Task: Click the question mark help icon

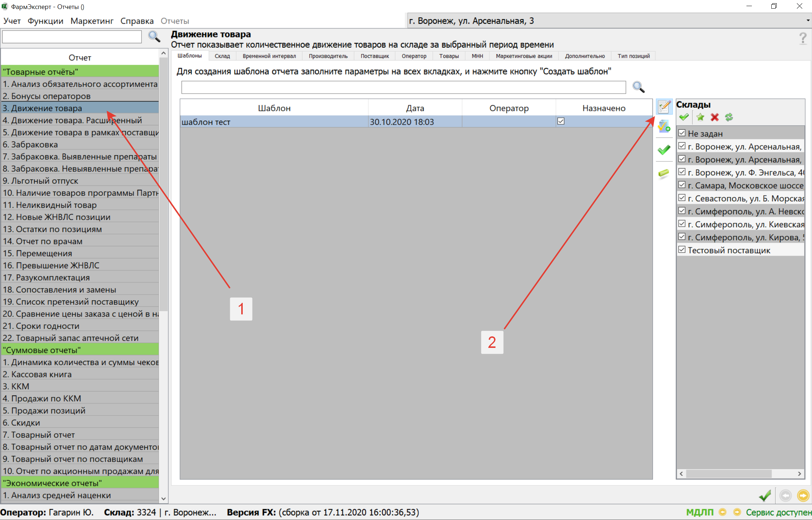Action: (803, 38)
